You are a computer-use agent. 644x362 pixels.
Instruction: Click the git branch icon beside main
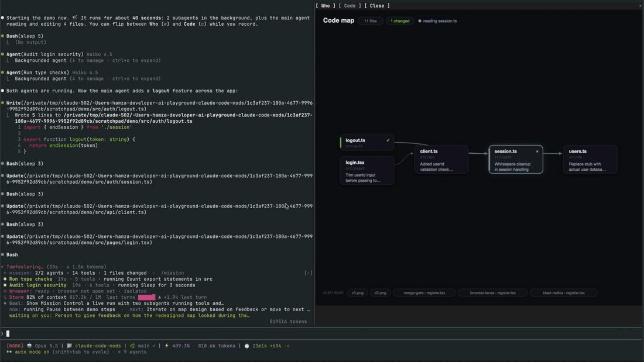coord(132,346)
